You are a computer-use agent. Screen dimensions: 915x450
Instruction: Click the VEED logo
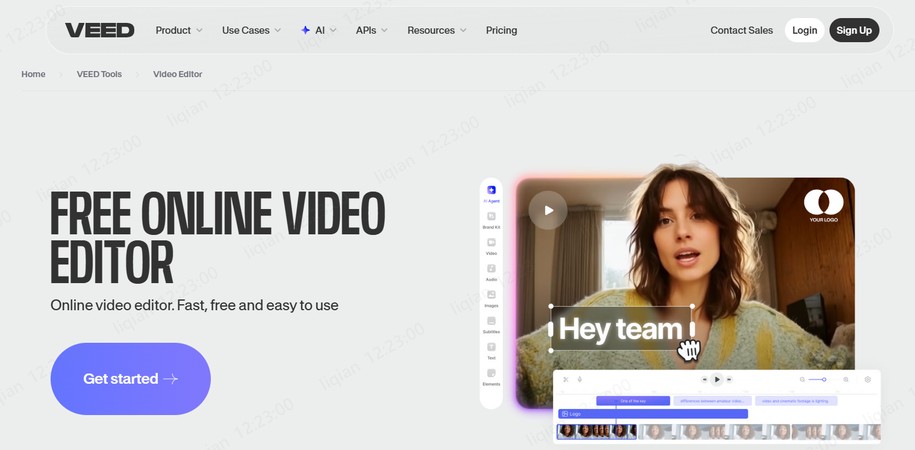(100, 30)
